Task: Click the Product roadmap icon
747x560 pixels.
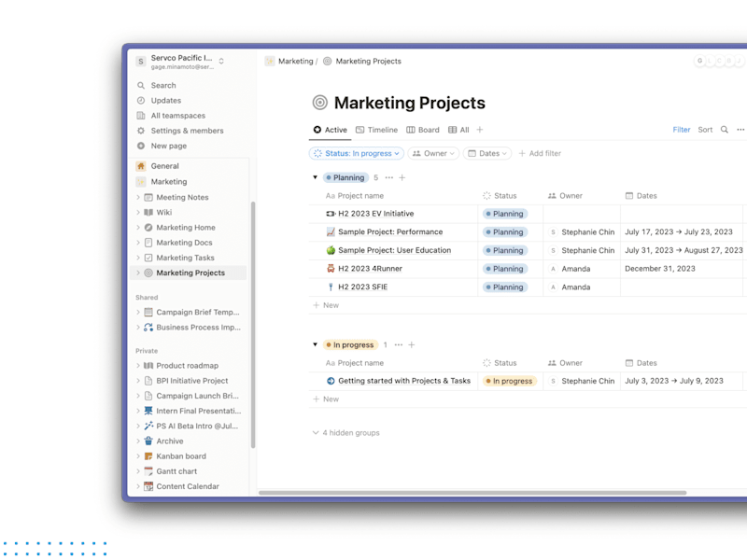Action: [x=148, y=366]
